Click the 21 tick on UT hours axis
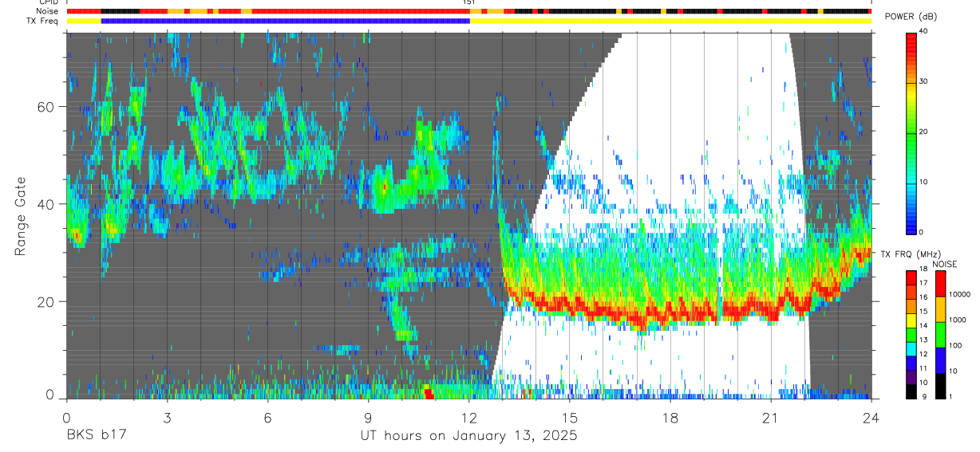The image size is (980, 452). pyautogui.click(x=771, y=417)
